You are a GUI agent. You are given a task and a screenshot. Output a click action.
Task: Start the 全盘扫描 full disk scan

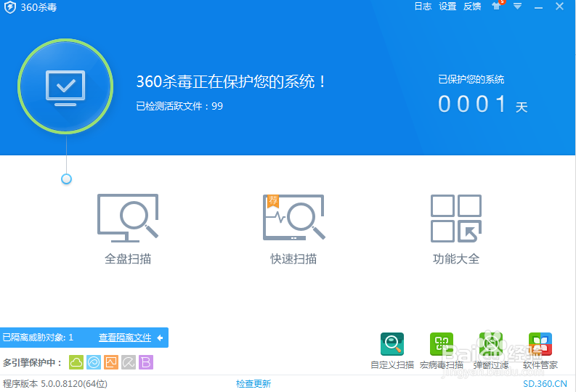coord(128,229)
